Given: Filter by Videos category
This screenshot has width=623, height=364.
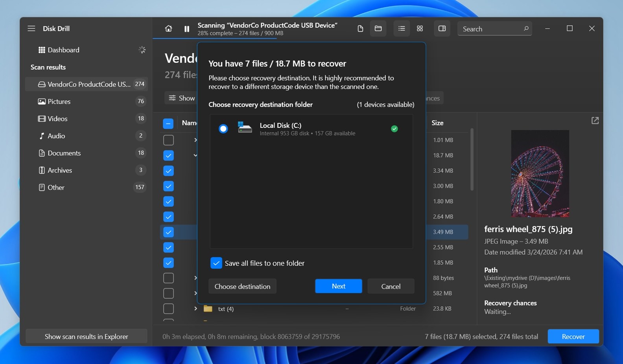Looking at the screenshot, I should pyautogui.click(x=87, y=119).
